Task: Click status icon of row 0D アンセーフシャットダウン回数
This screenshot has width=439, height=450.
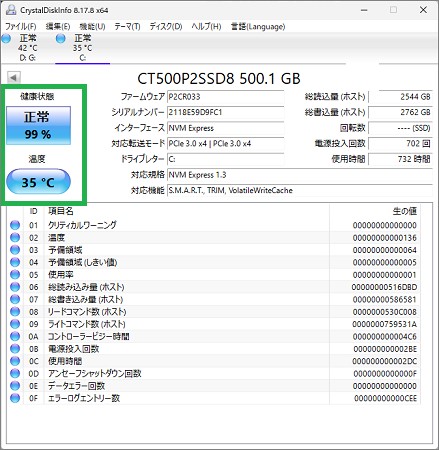Action: (15, 374)
